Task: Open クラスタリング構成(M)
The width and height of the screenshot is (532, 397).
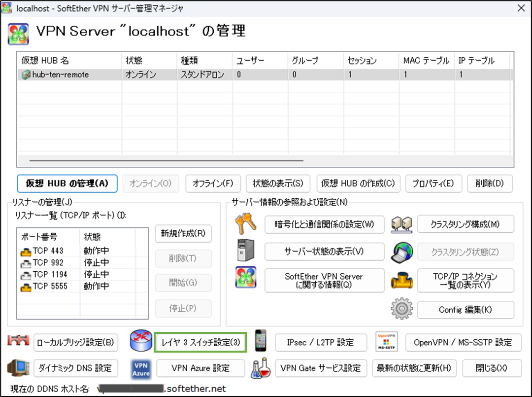Action: point(465,224)
